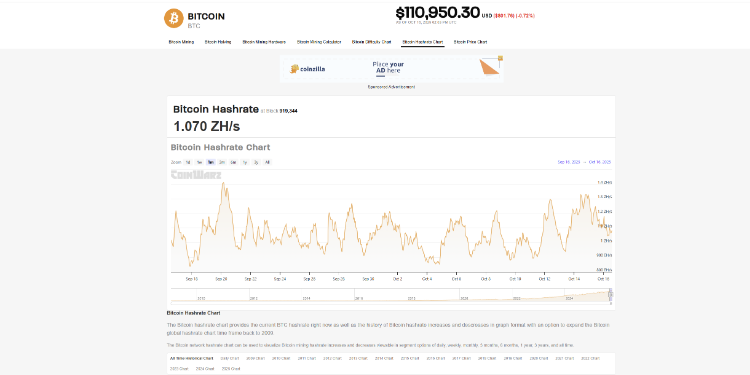The image size is (750, 375).
Task: Open the 2013 Chart link
Action: coord(358,358)
